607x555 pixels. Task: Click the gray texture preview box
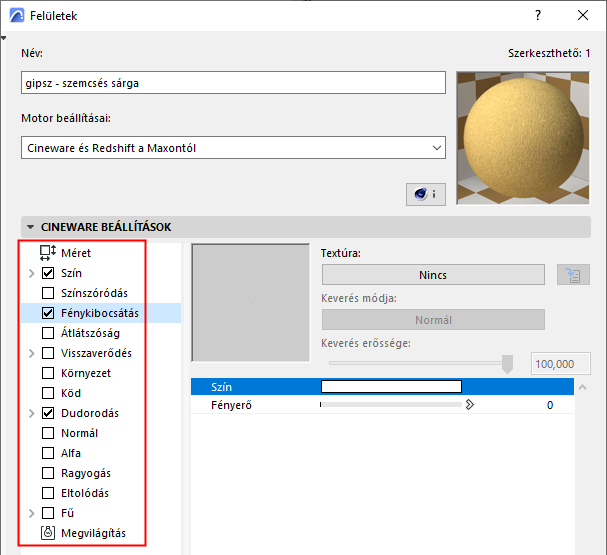250,303
